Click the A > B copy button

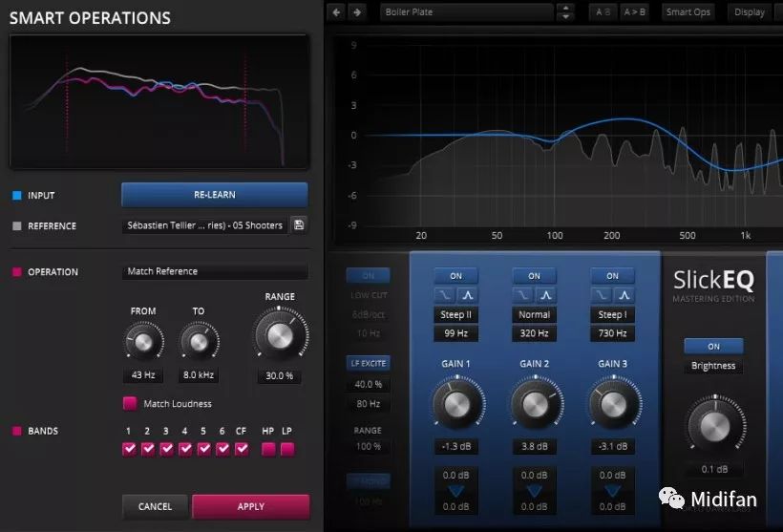(634, 12)
